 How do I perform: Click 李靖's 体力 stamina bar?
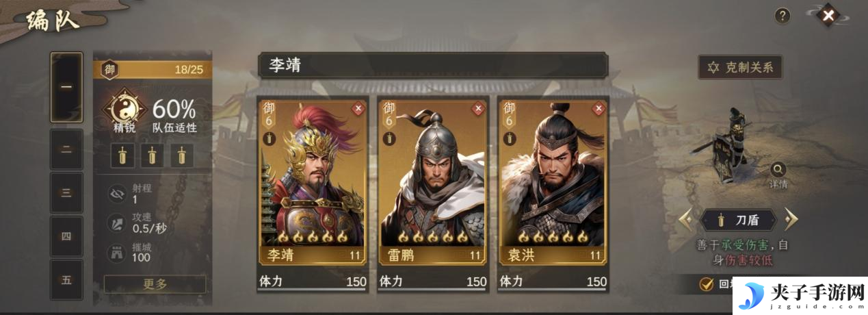(313, 282)
